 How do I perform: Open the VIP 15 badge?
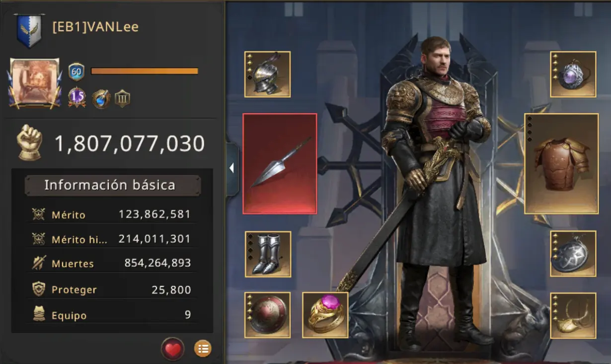[76, 97]
